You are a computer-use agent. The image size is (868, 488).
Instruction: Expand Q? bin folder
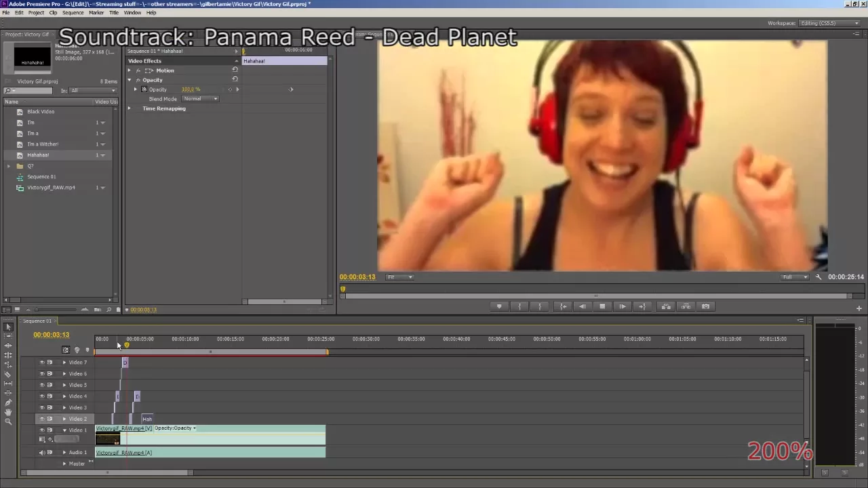9,166
